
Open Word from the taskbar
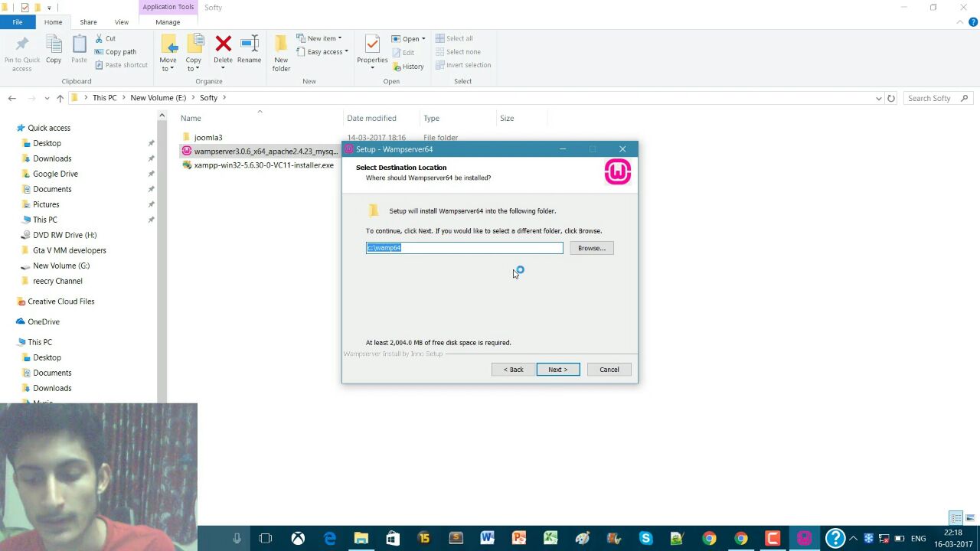(487, 539)
